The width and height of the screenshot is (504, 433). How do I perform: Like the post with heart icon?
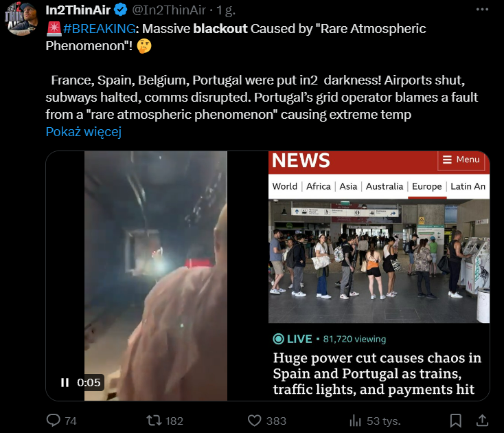coord(254,421)
